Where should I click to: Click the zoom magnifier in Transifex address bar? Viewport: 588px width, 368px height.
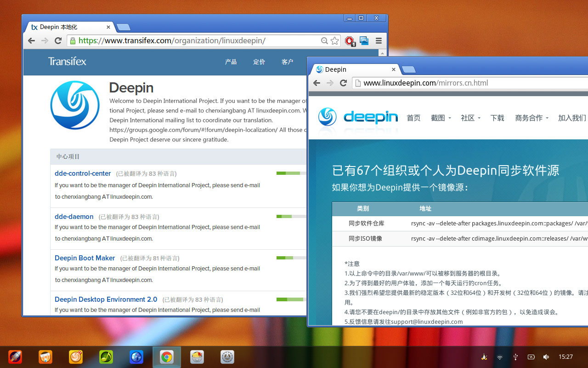tap(324, 40)
